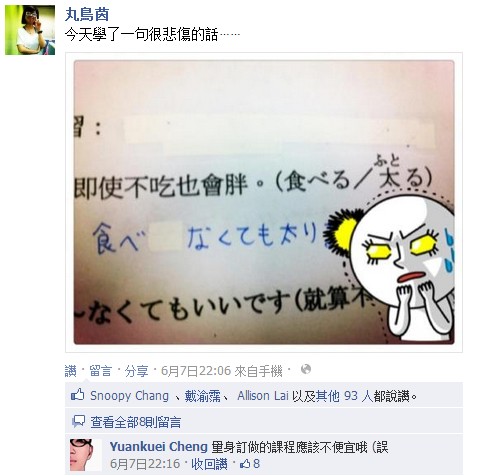488x476 pixels.
Task: Click the 6月7日22:06 post timestamp
Action: click(x=196, y=371)
